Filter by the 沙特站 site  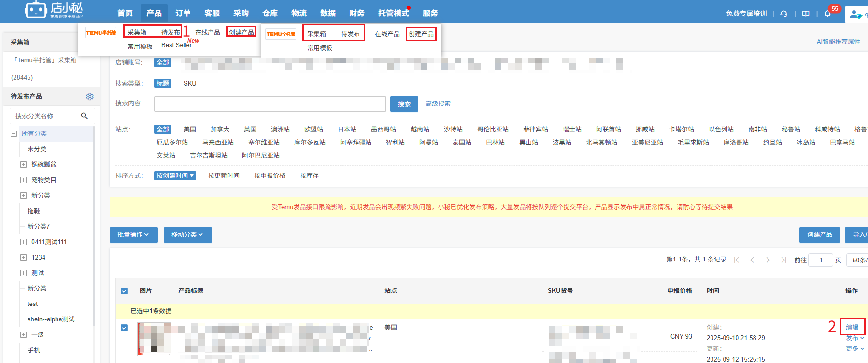pos(454,129)
